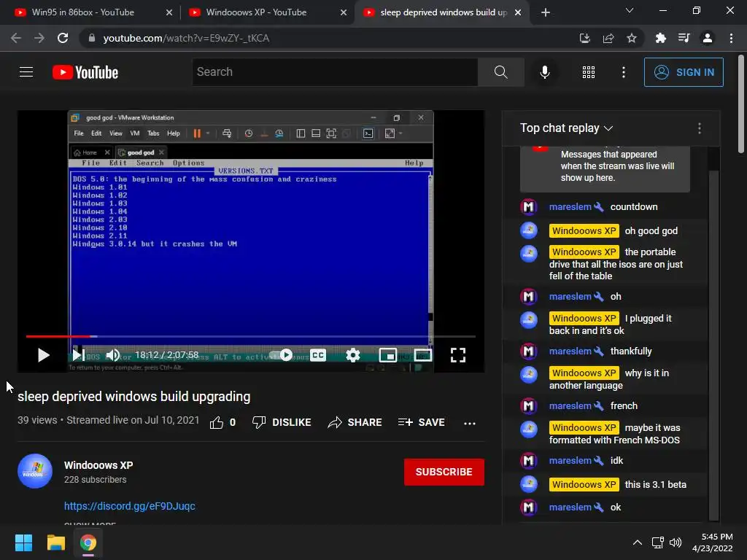The height and width of the screenshot is (560, 747).
Task: Enter full screen mode
Action: [x=458, y=355]
